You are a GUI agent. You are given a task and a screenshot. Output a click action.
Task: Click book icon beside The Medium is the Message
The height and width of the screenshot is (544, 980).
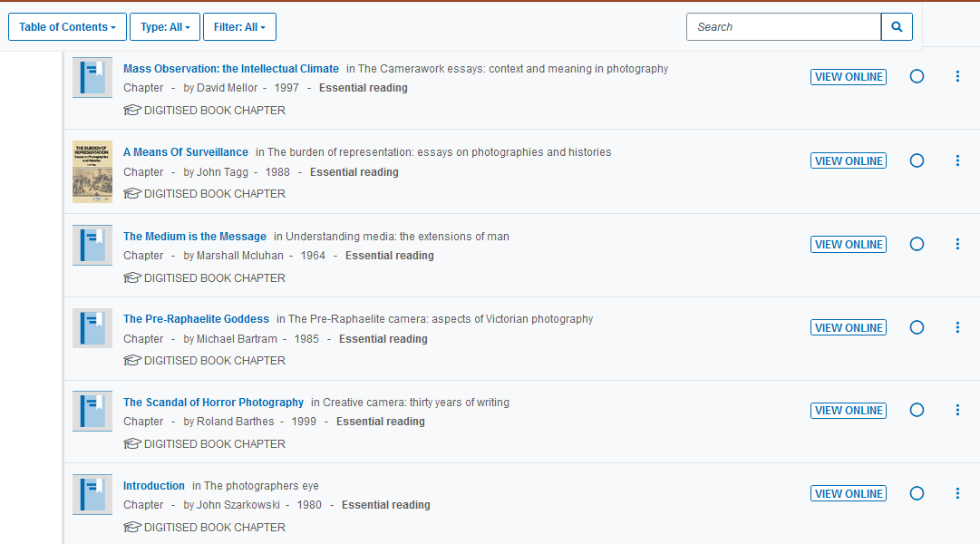click(x=92, y=245)
